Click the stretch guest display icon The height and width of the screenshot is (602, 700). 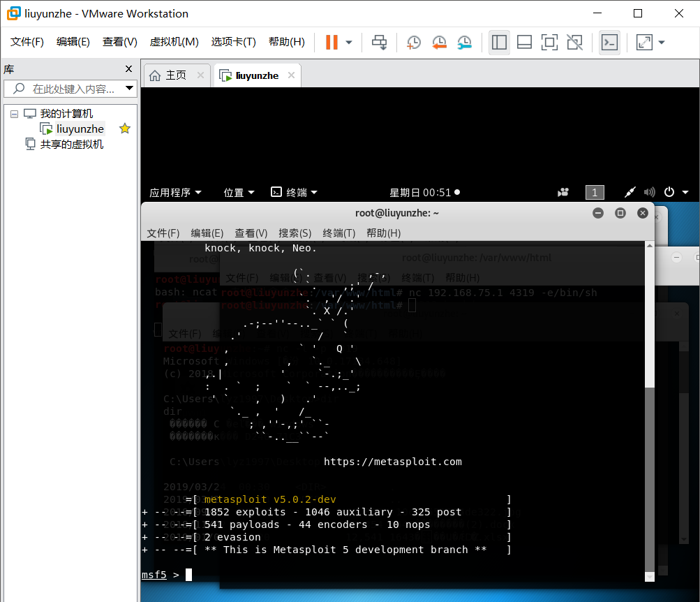pyautogui.click(x=644, y=43)
